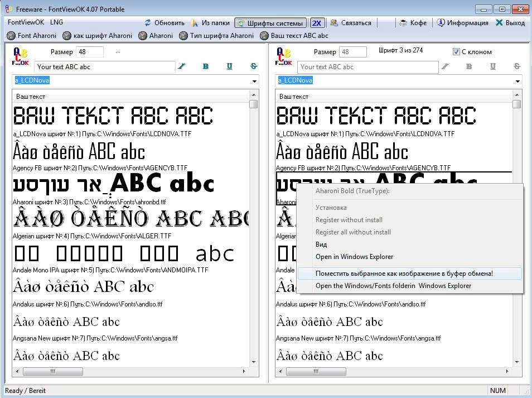The width and height of the screenshot is (532, 398).
Task: Click left Your text ABC abc field
Action: 104,67
